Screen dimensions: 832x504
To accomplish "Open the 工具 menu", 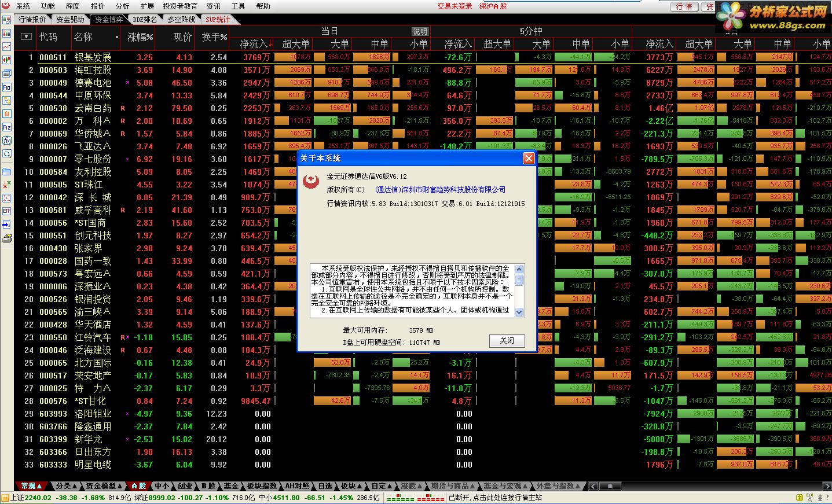I will (x=239, y=6).
